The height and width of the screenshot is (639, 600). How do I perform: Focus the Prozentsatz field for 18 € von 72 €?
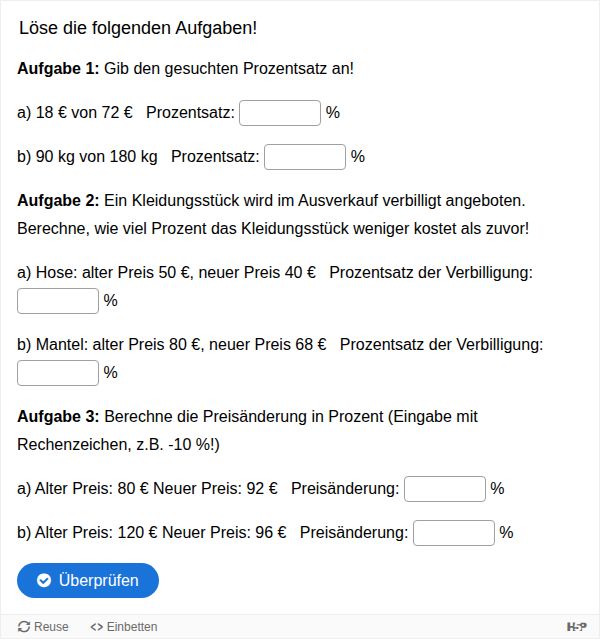click(280, 113)
